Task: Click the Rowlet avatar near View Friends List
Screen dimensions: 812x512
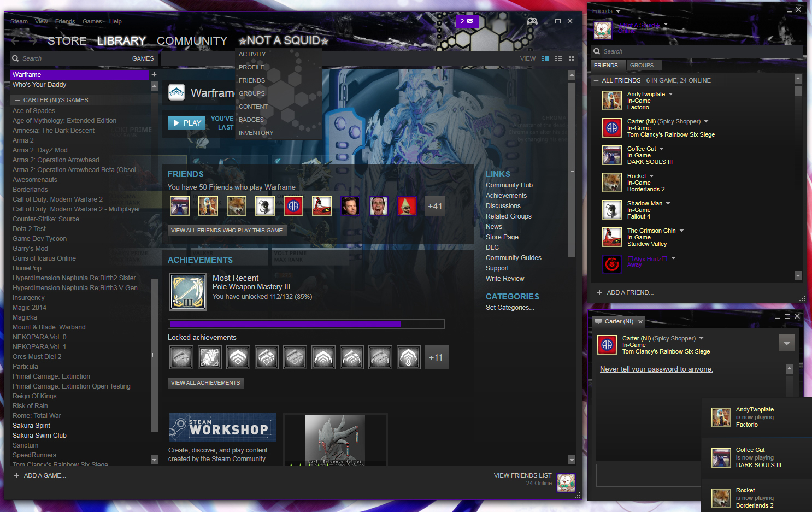Action: pyautogui.click(x=566, y=482)
